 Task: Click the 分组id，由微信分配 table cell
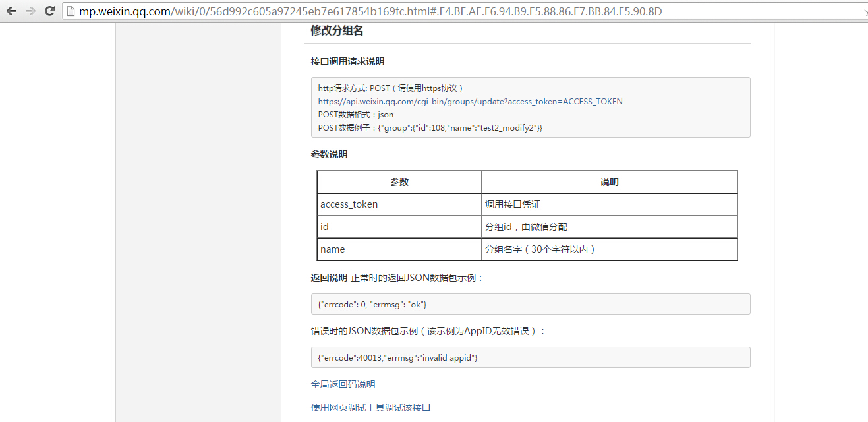610,227
